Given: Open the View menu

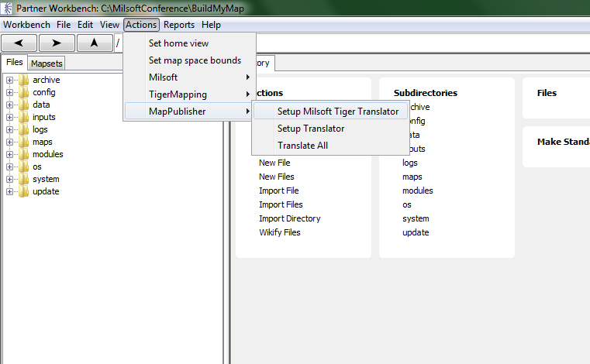Looking at the screenshot, I should tap(109, 25).
